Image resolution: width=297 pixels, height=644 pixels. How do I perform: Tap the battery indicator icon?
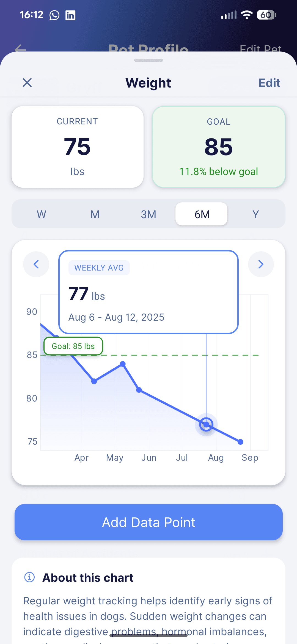point(266,15)
